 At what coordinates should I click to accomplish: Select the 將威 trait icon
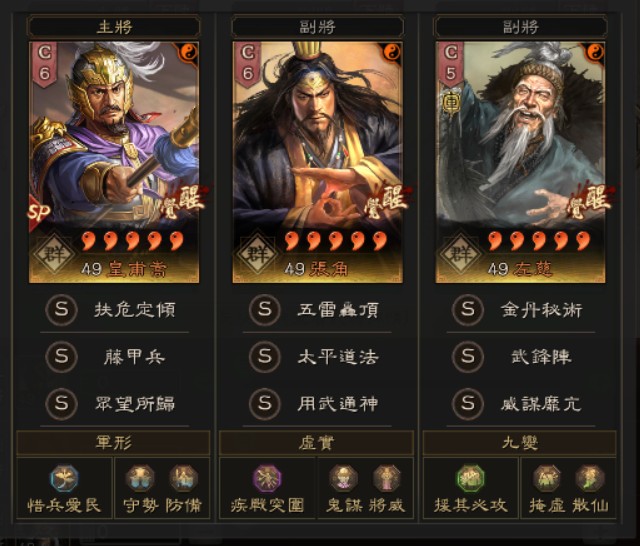coord(387,478)
